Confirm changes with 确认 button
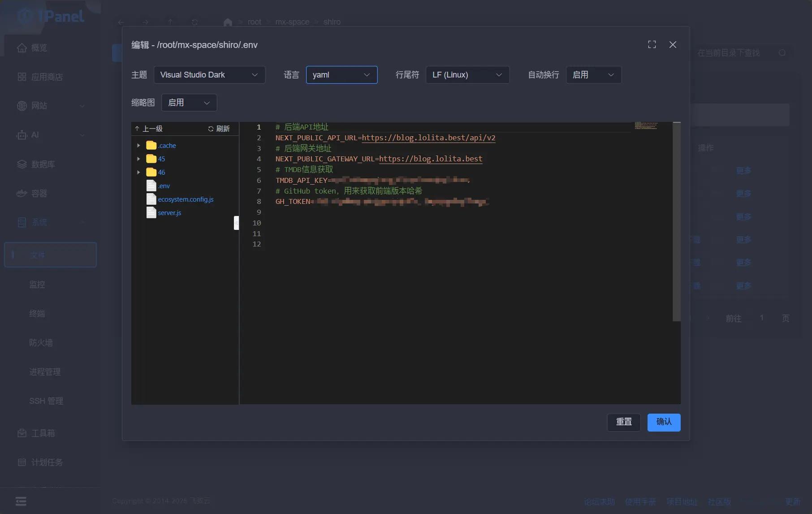This screenshot has width=812, height=514. (664, 422)
